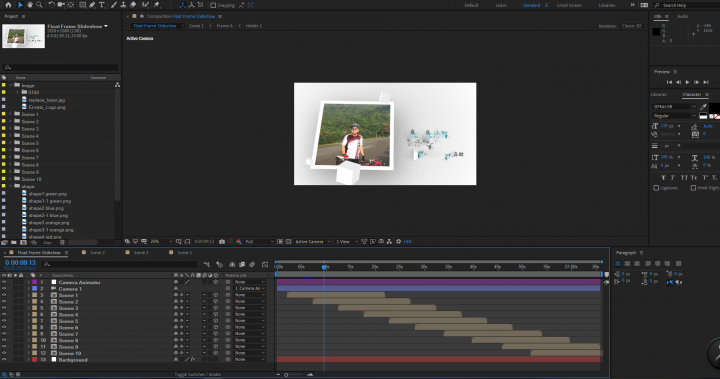This screenshot has height=379, width=720.
Task: Hide the Background layer
Action: click(x=4, y=359)
